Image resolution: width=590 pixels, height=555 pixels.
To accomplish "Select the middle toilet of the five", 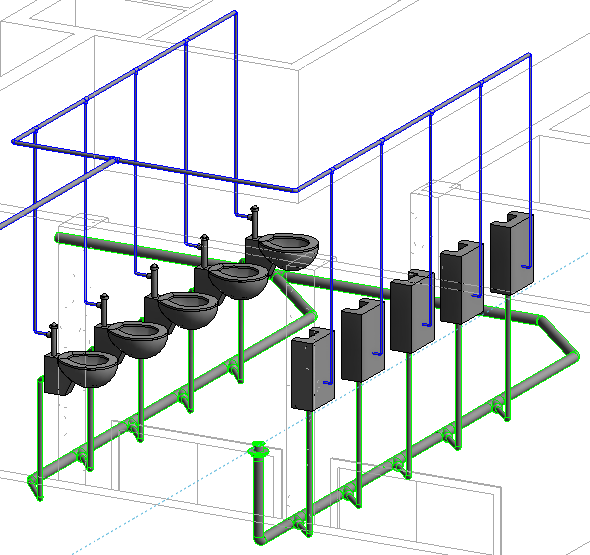I will tap(181, 311).
